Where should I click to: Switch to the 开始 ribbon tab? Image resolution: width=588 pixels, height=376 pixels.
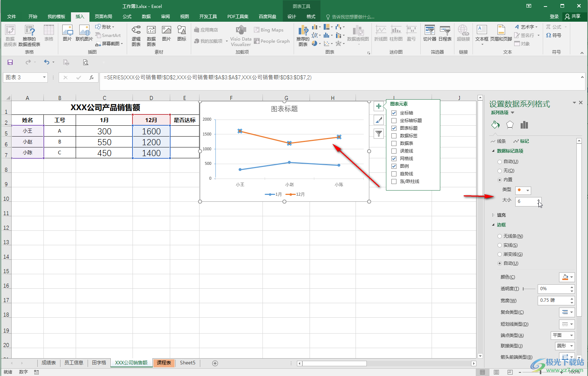(33, 17)
